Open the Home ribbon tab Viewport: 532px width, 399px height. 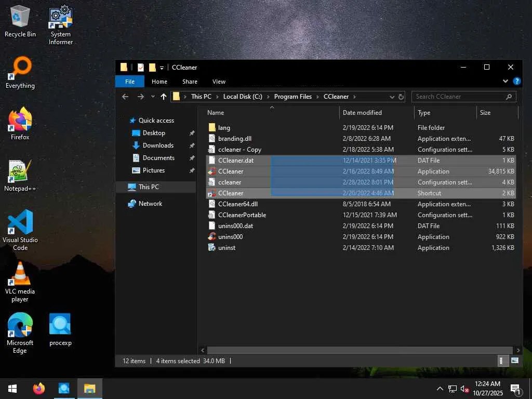[159, 82]
